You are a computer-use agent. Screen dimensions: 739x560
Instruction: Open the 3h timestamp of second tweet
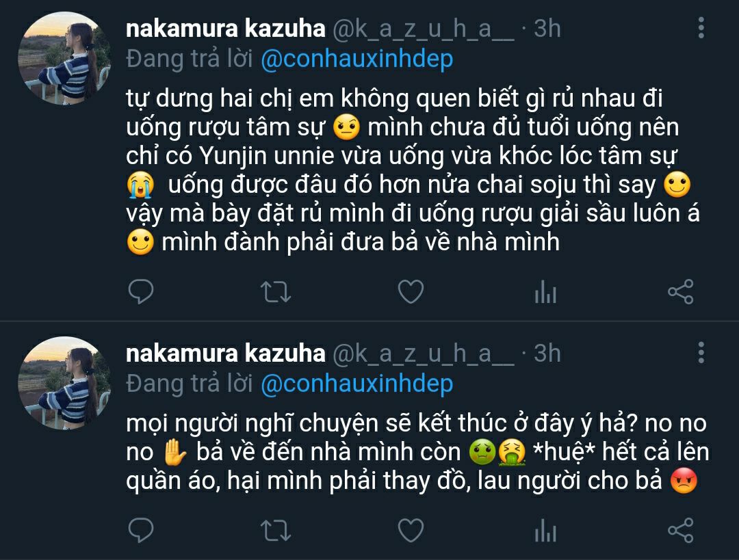click(x=547, y=353)
